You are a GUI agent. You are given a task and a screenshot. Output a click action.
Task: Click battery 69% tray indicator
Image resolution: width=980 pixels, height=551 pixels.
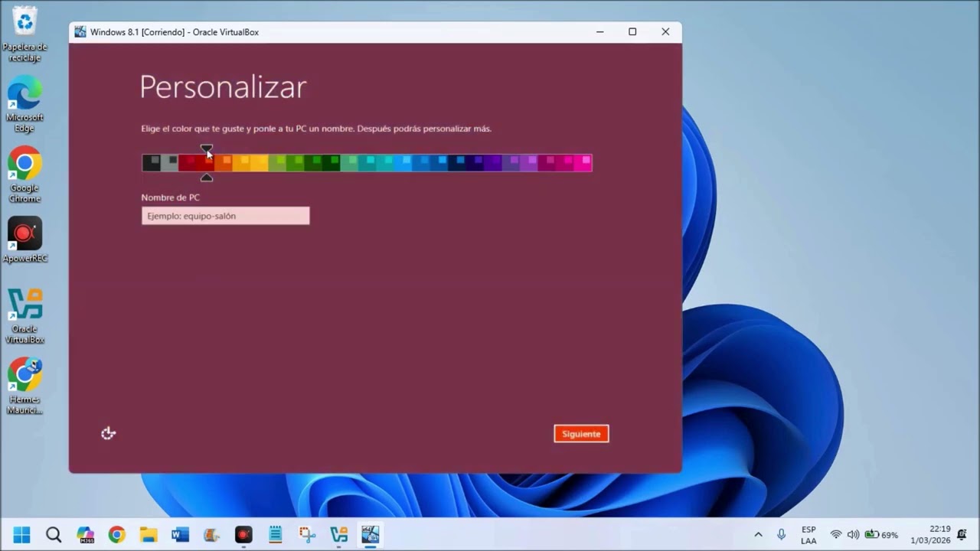[881, 535]
